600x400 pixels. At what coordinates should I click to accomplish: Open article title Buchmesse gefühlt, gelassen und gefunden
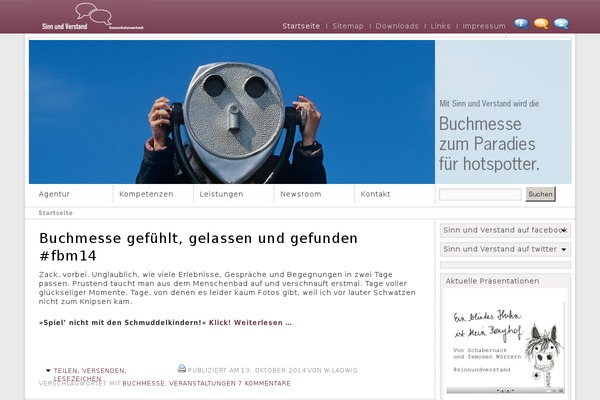pyautogui.click(x=198, y=247)
